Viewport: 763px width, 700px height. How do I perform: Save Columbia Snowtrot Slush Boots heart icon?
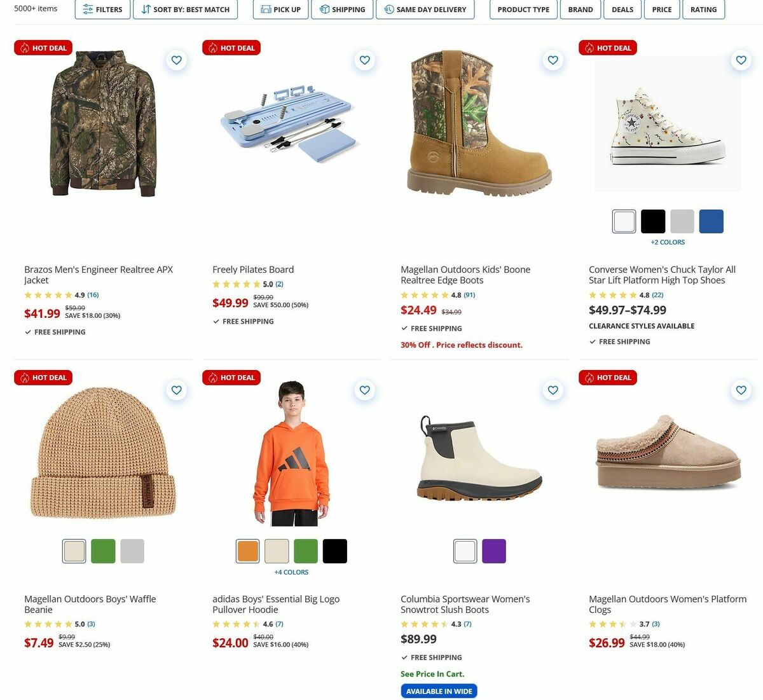point(553,390)
